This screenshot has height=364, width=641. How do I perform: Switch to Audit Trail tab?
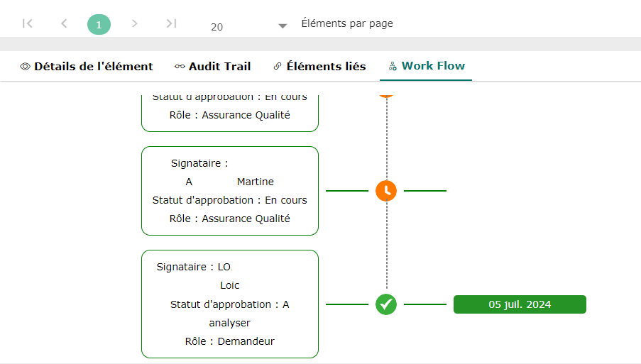pos(219,67)
